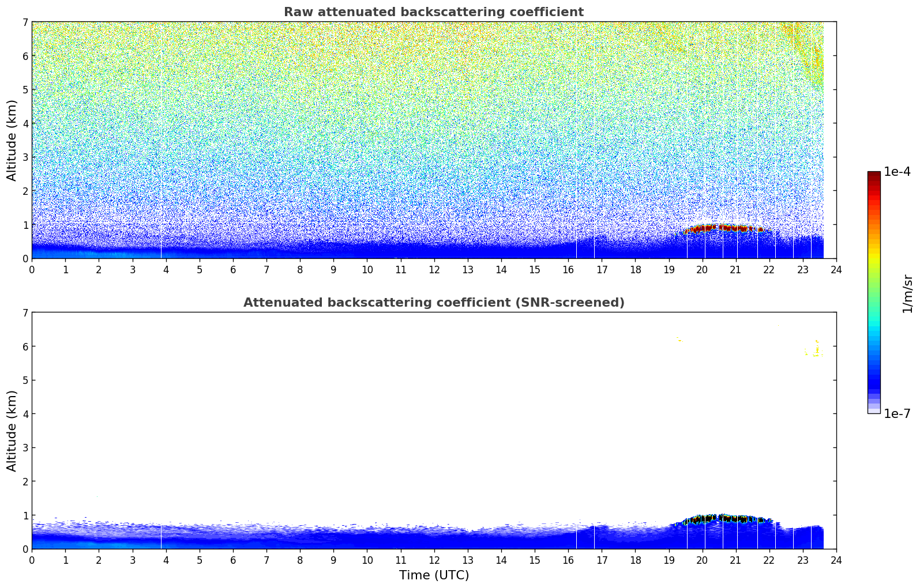Click the colorbar's '1e-7' minimum label
The width and height of the screenshot is (920, 588).
(x=897, y=414)
